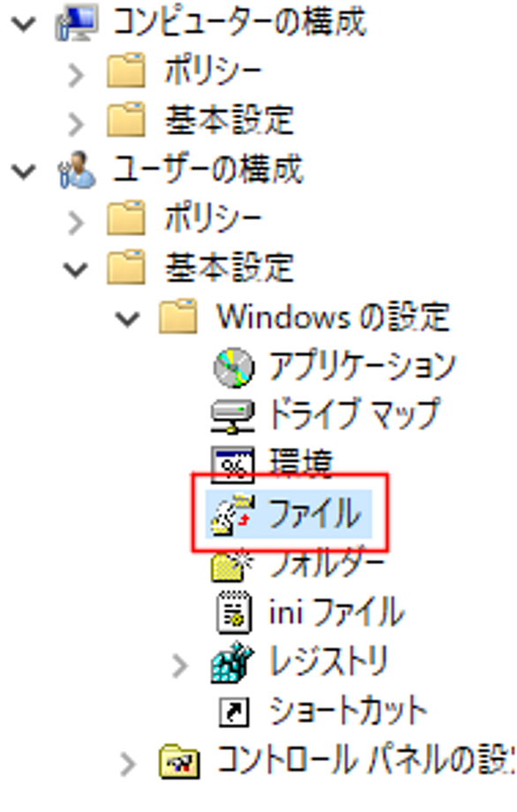Viewport: 517px width, 812px height.
Task: Expand ポリシー under ユーザーの構成
Action: pos(76,222)
